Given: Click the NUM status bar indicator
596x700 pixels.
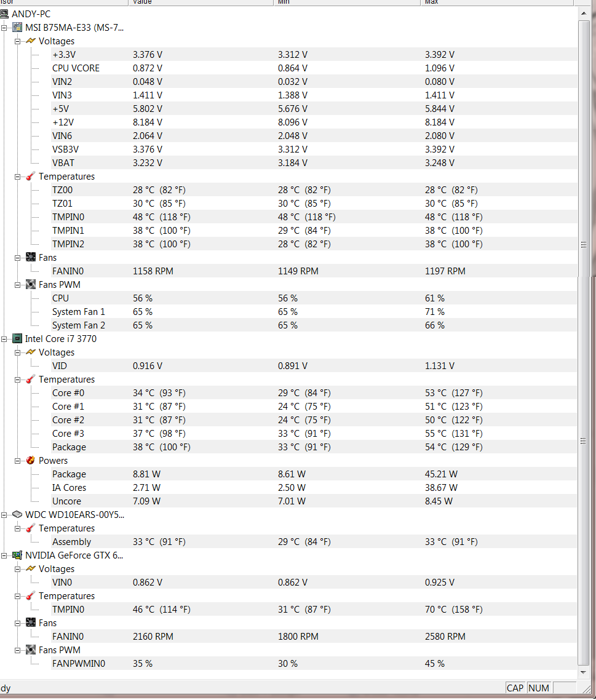Looking at the screenshot, I should [539, 688].
